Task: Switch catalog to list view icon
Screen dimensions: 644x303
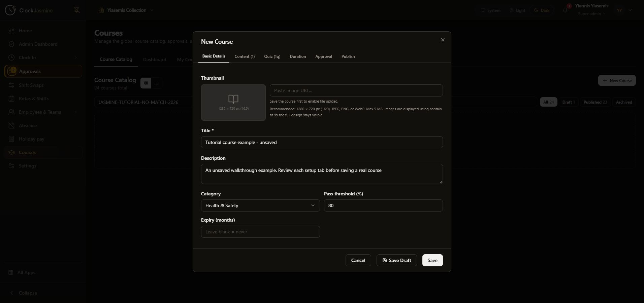Action: 157,83
